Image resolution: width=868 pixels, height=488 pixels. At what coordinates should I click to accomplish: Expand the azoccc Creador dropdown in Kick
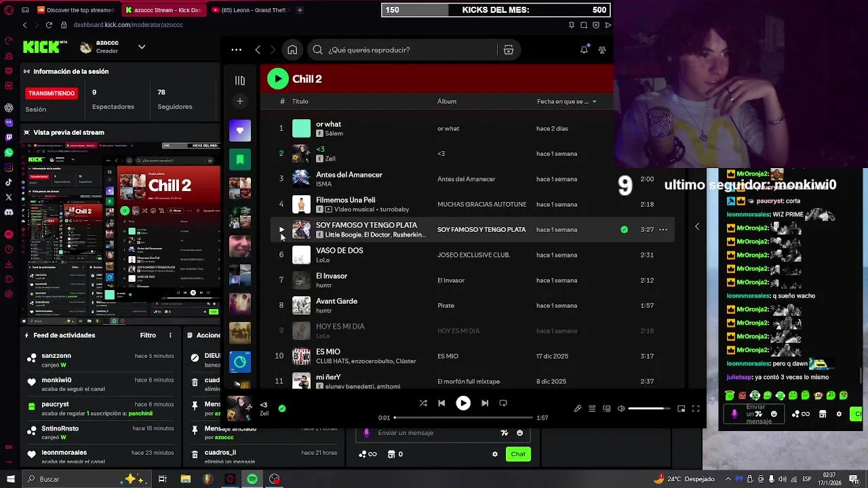point(142,47)
